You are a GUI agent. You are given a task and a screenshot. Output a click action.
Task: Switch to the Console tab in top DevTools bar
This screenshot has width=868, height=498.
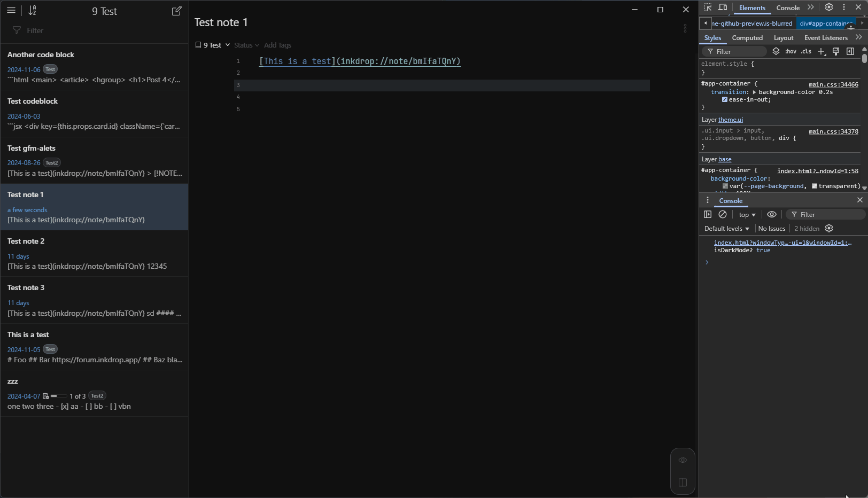click(x=788, y=7)
